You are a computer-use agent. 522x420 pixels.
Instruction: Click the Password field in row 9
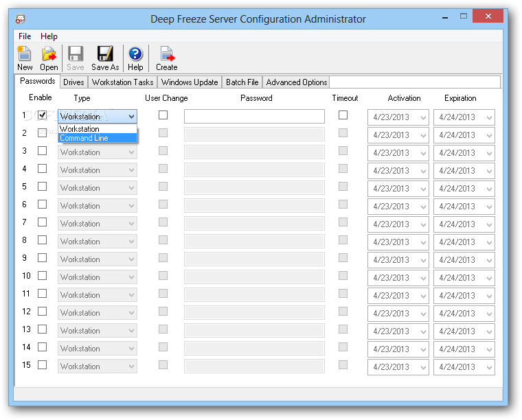coord(254,259)
